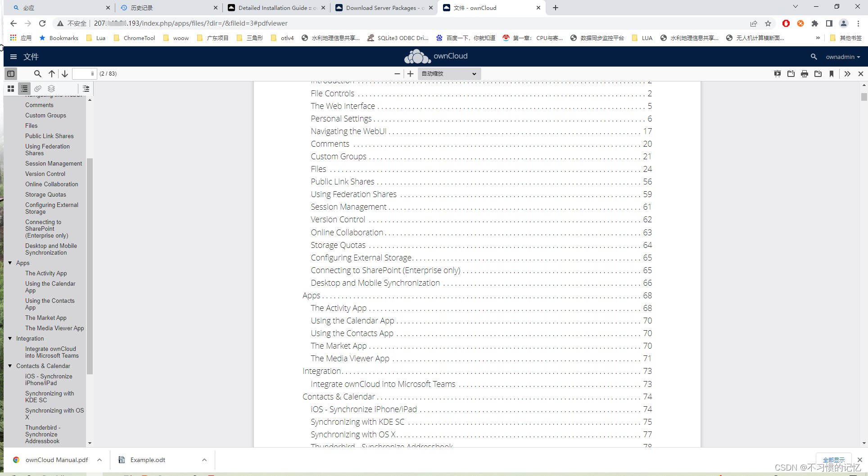Open Version Control in the outline
Image resolution: width=868 pixels, height=476 pixels.
pos(45,174)
